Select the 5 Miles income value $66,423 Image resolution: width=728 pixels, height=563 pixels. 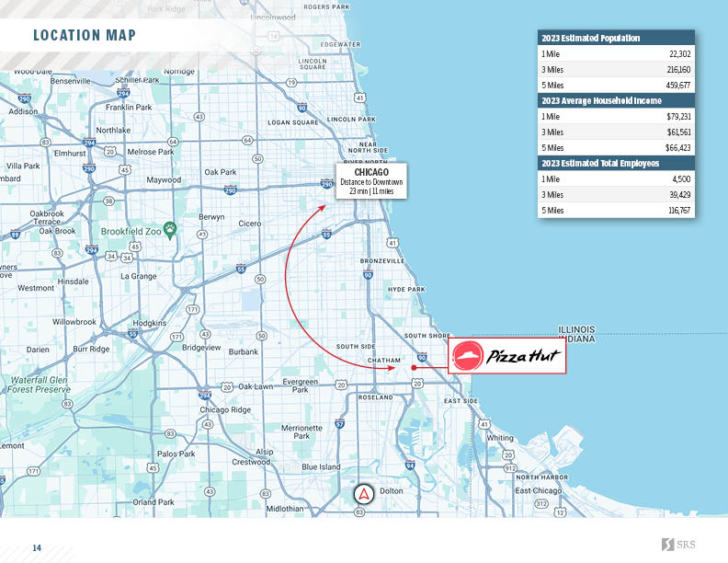click(678, 148)
